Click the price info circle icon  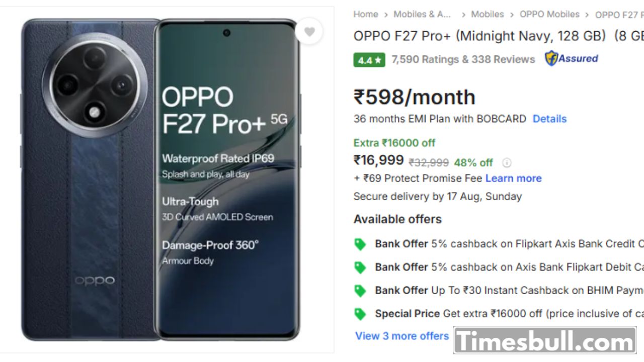[x=507, y=162]
